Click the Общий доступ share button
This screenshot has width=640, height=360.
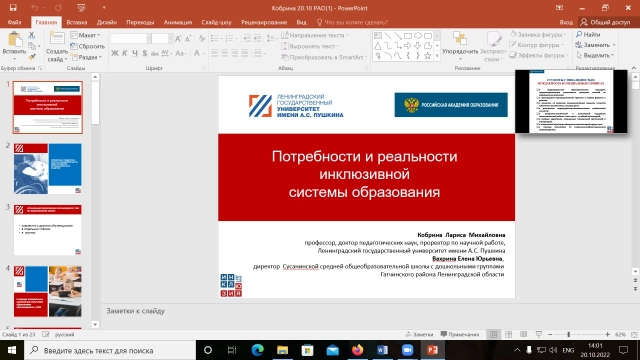pos(605,22)
